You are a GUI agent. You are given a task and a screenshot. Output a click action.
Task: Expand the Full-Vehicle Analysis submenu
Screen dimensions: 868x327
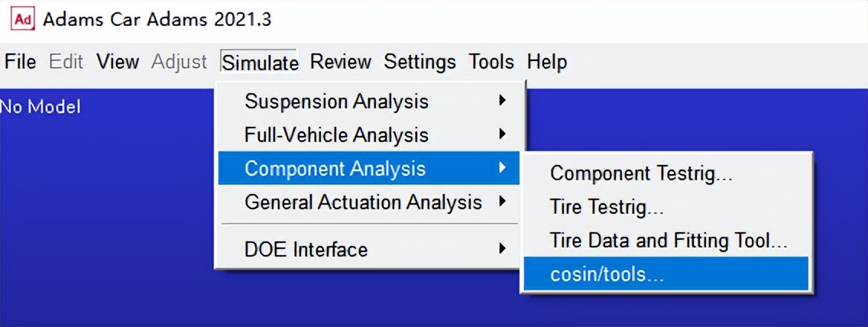click(336, 135)
